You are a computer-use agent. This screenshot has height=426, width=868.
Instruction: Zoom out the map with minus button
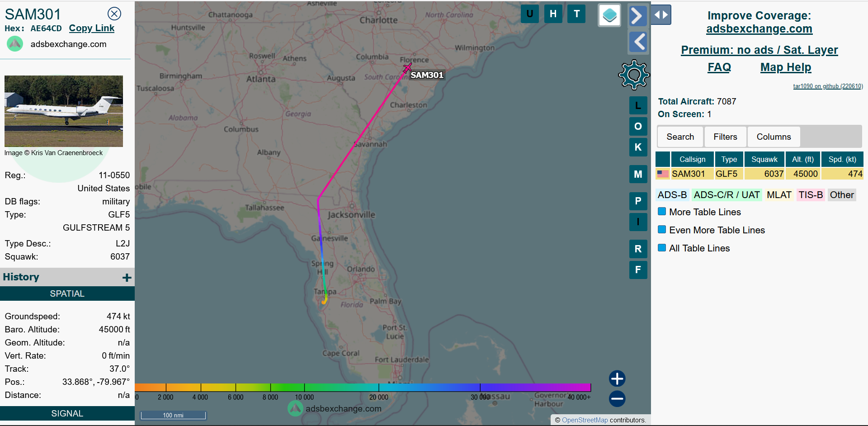617,398
